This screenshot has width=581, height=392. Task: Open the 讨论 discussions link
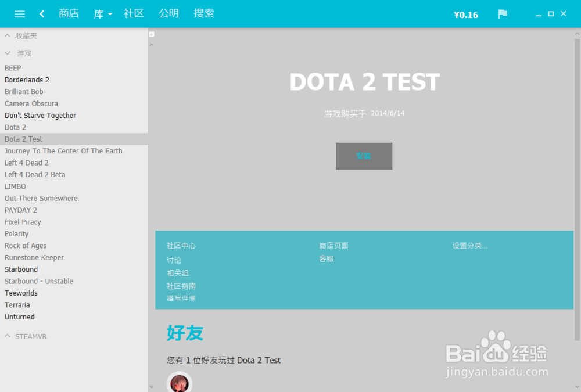pyautogui.click(x=174, y=260)
